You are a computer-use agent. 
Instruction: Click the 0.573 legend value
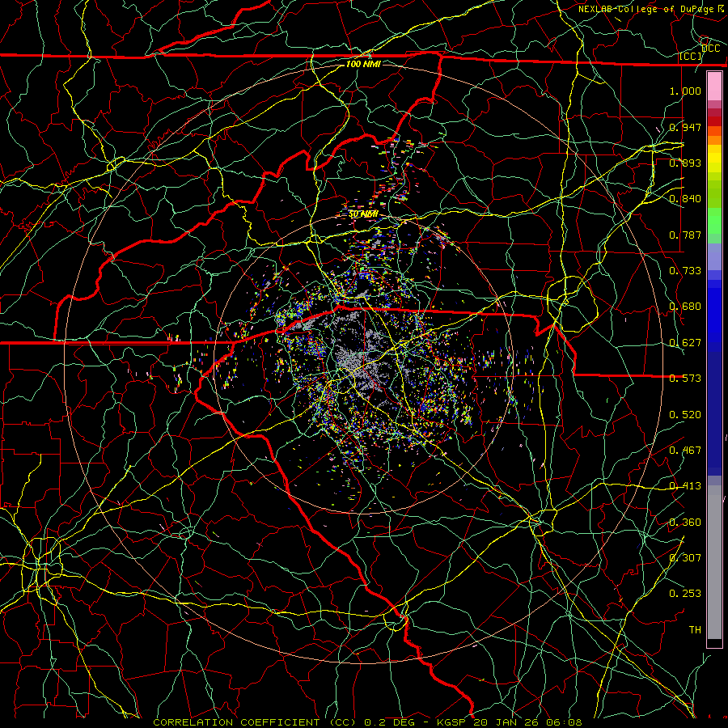coord(685,379)
